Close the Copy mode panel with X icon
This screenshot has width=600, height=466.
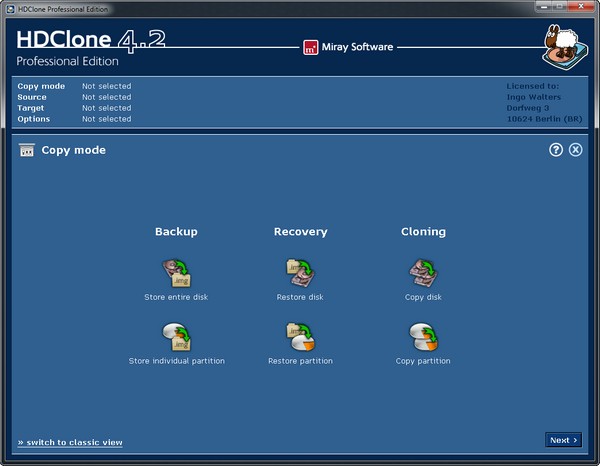coord(575,150)
